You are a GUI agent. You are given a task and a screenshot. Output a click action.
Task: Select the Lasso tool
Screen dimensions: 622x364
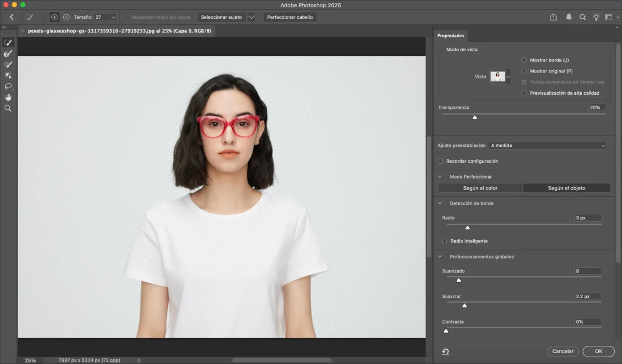pyautogui.click(x=8, y=86)
